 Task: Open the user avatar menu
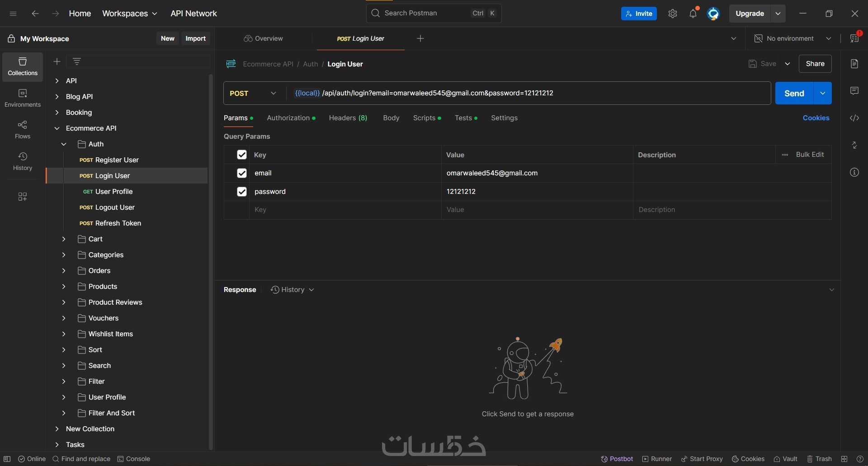pos(713,14)
